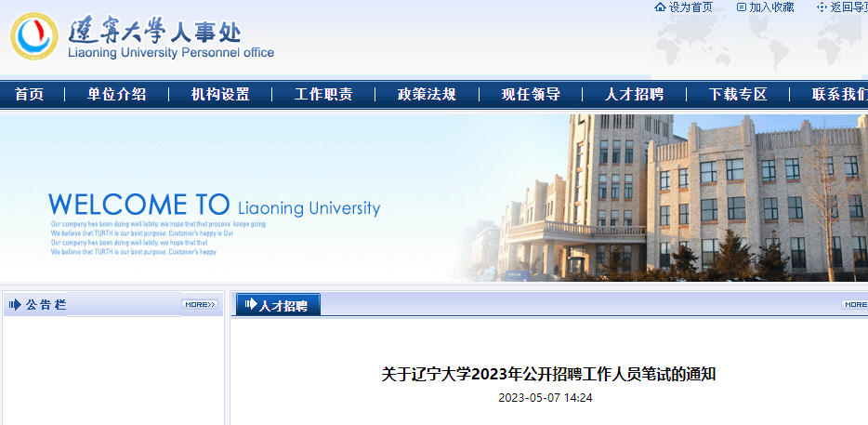Click the arrow icon beside 公告栏 heading
Viewport: 868px width, 425px height.
(15, 304)
